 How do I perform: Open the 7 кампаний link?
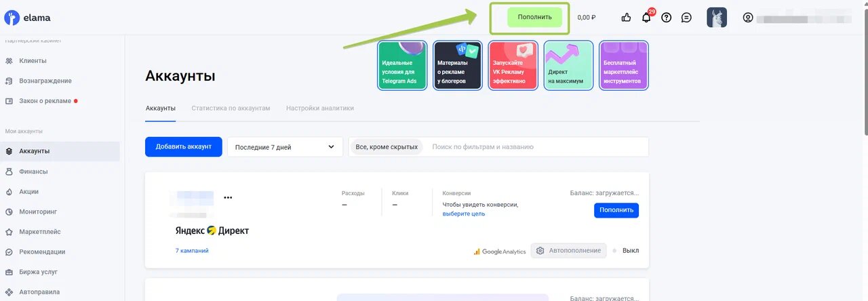pos(192,251)
